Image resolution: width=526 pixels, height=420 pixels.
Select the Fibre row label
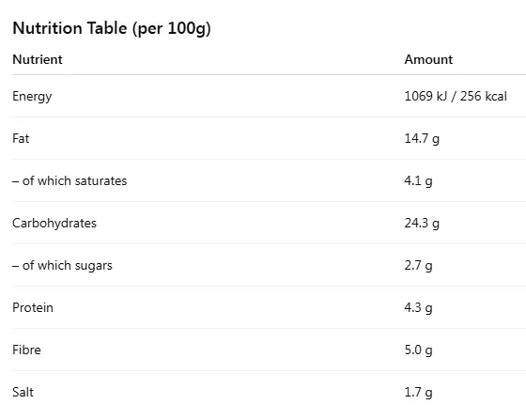point(27,350)
